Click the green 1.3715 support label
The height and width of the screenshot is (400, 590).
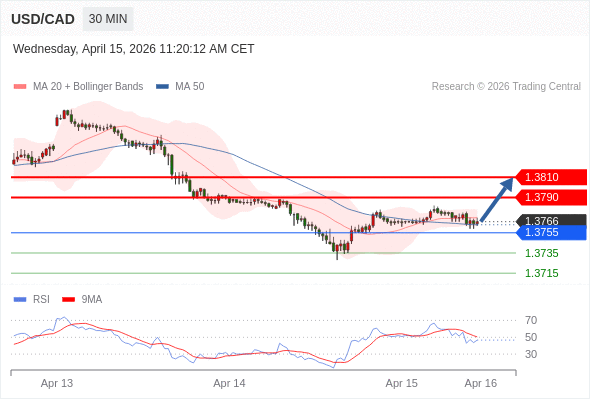click(541, 273)
